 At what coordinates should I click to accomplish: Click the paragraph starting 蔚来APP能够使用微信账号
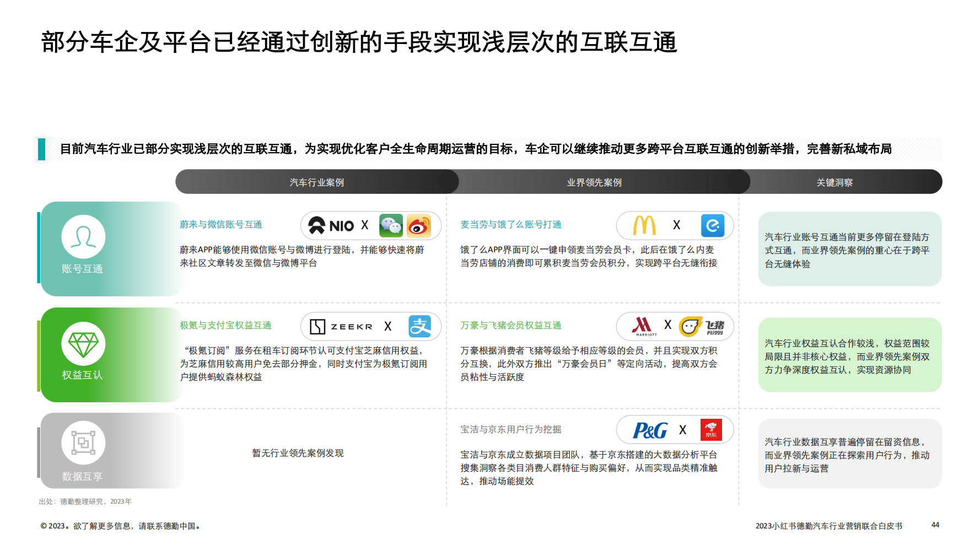click(302, 256)
